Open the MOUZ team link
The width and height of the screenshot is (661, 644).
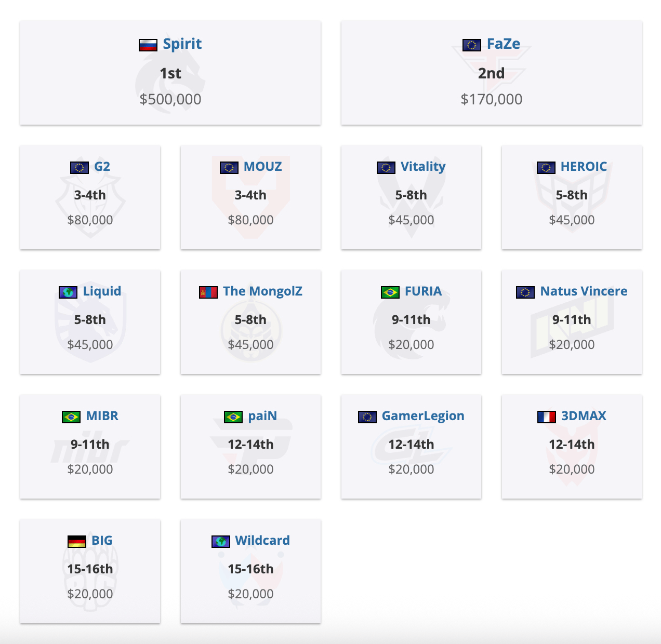pyautogui.click(x=262, y=167)
